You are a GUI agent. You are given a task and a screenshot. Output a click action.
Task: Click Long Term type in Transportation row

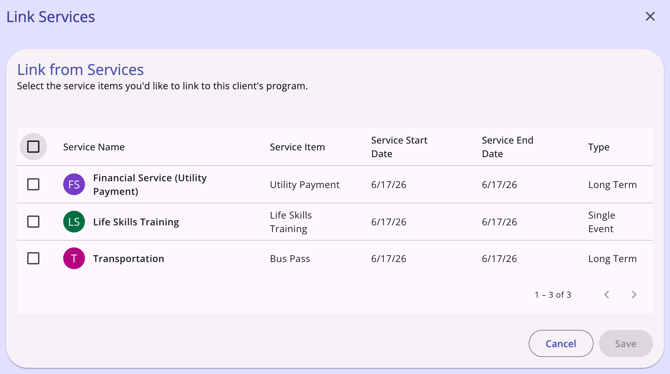[612, 259]
